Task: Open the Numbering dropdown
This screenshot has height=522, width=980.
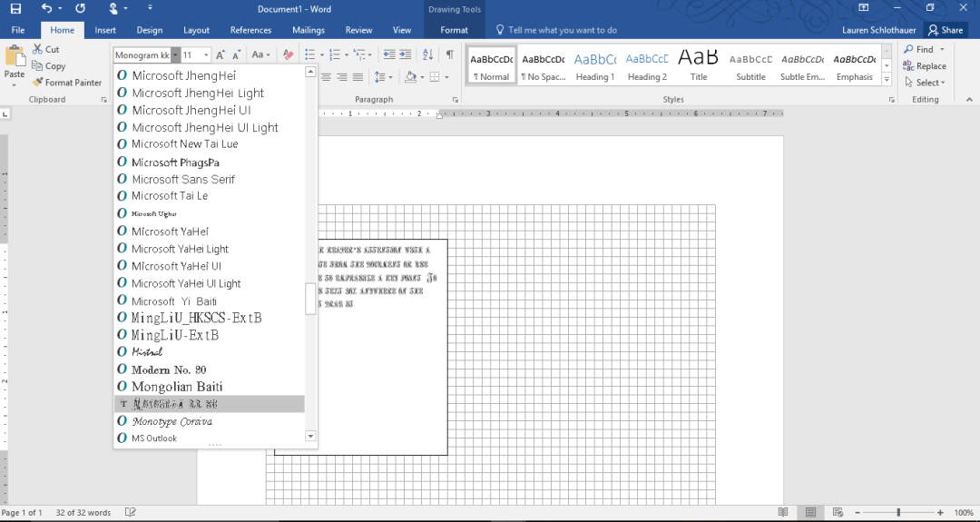Action: pyautogui.click(x=347, y=55)
